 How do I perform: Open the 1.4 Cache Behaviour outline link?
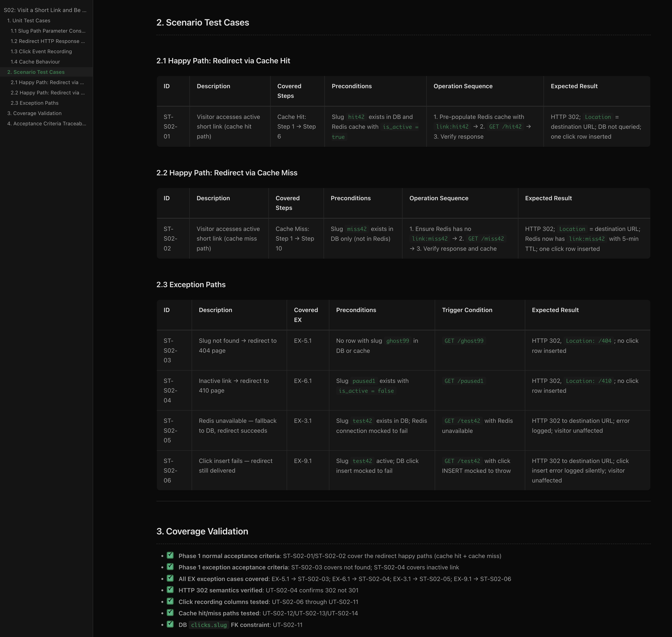click(x=35, y=62)
